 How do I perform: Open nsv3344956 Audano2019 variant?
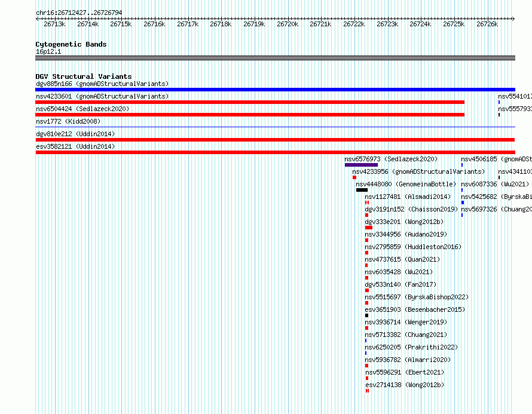click(x=406, y=234)
